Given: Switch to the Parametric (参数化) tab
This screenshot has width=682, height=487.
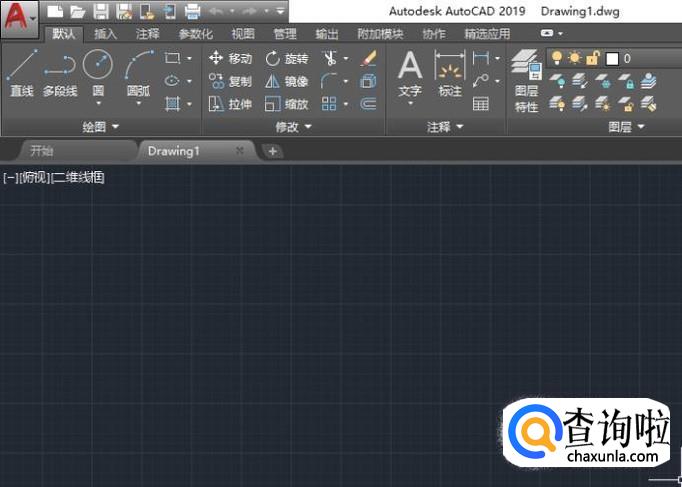Looking at the screenshot, I should point(196,33).
